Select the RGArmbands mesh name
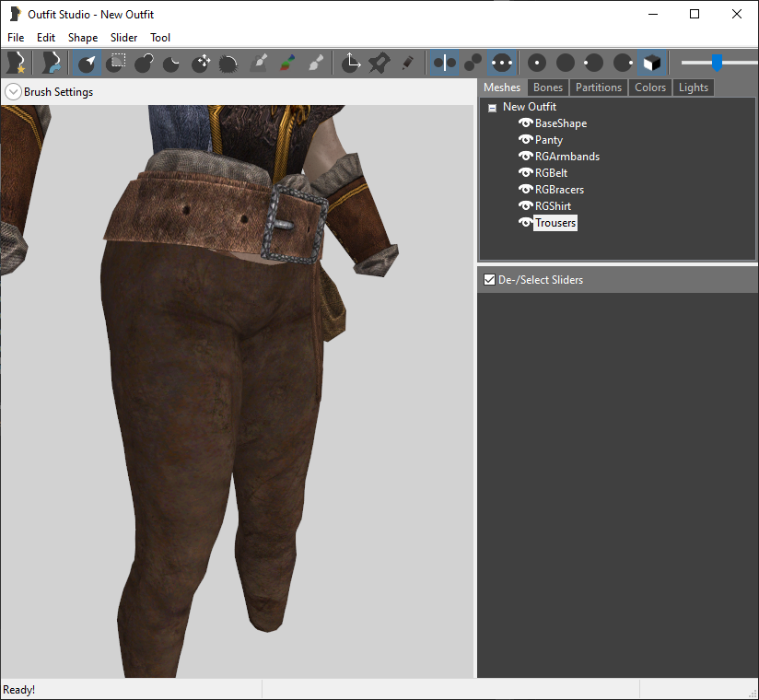 566,157
